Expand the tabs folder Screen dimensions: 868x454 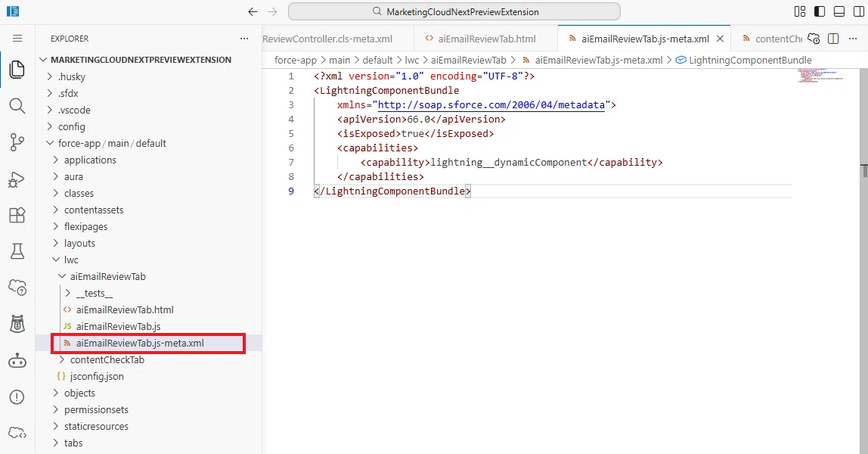[148, 443]
